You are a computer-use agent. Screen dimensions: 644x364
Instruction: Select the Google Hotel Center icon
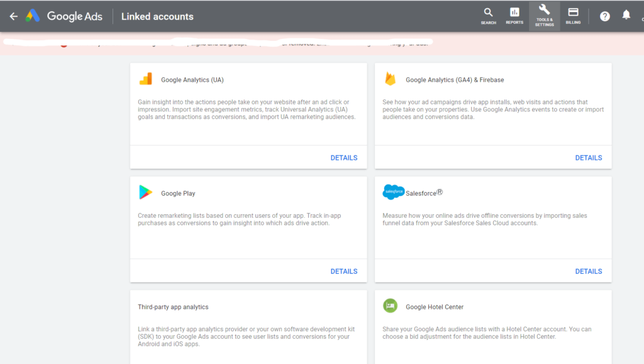tap(390, 306)
